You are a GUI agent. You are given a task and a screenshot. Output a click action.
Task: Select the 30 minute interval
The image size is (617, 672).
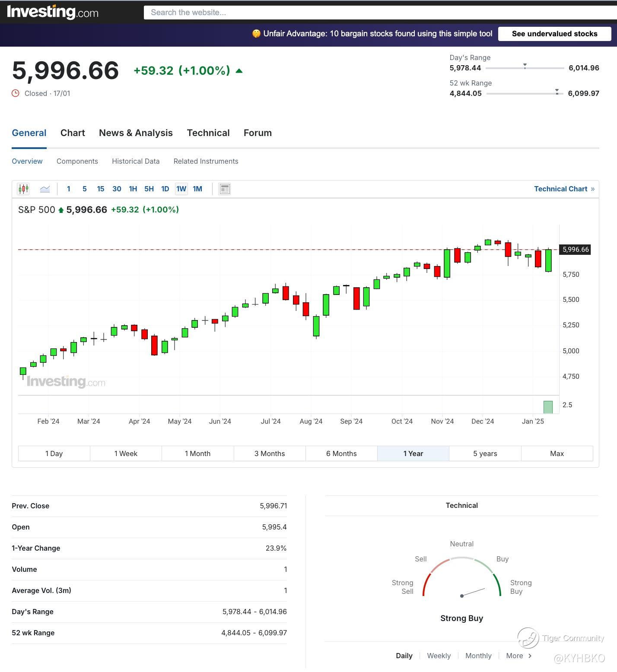[x=117, y=189]
